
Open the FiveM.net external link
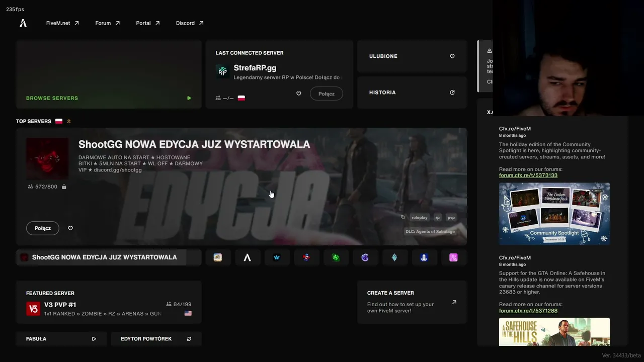click(x=62, y=23)
